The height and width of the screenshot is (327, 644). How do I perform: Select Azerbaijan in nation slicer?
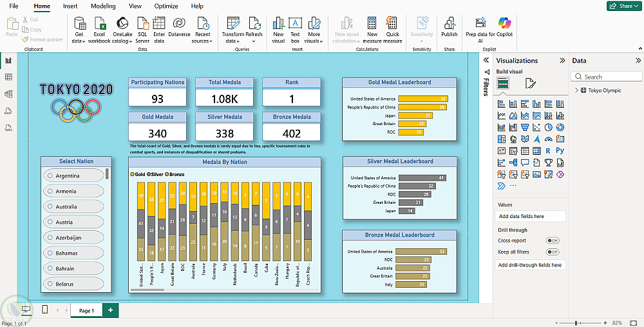(x=73, y=237)
